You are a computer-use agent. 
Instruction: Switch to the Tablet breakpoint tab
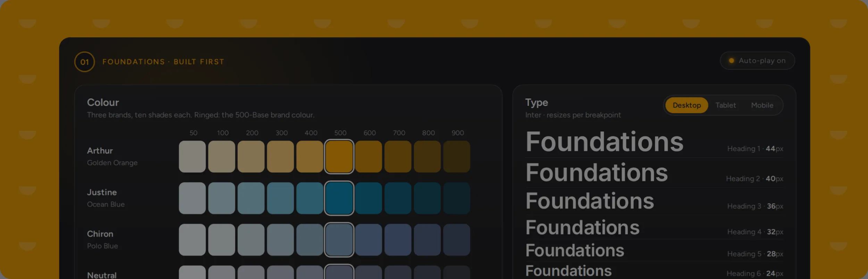(725, 105)
